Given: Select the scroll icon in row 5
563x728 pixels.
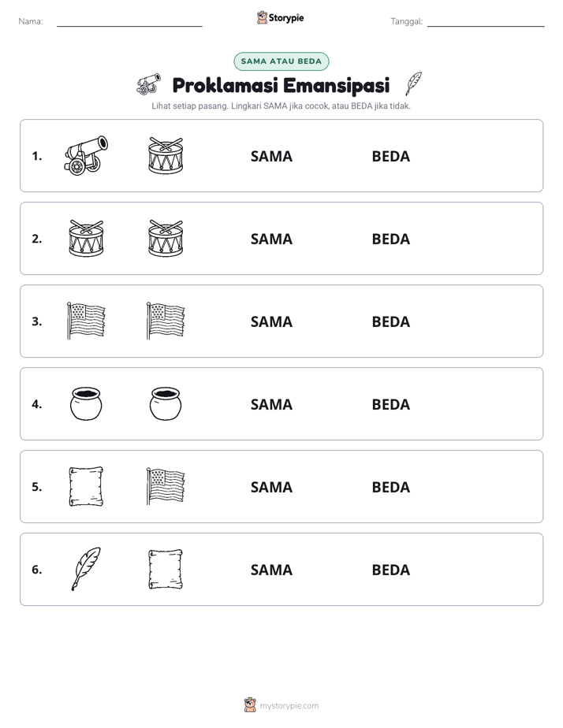Looking at the screenshot, I should click(x=86, y=487).
